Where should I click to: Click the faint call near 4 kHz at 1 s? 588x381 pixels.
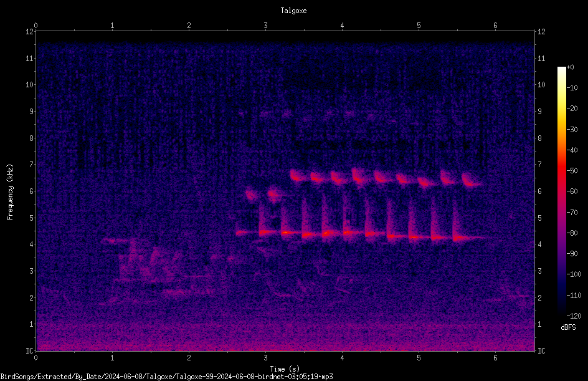click(x=111, y=240)
